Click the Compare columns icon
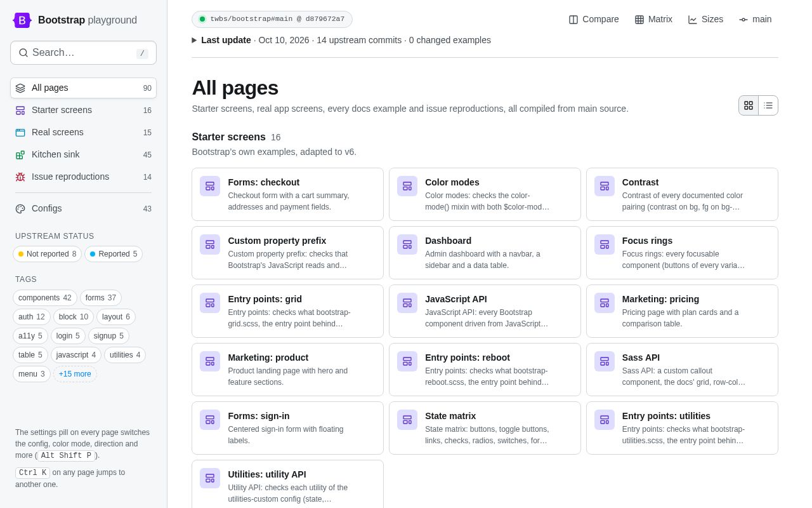This screenshot has height=508, width=812. (x=573, y=20)
